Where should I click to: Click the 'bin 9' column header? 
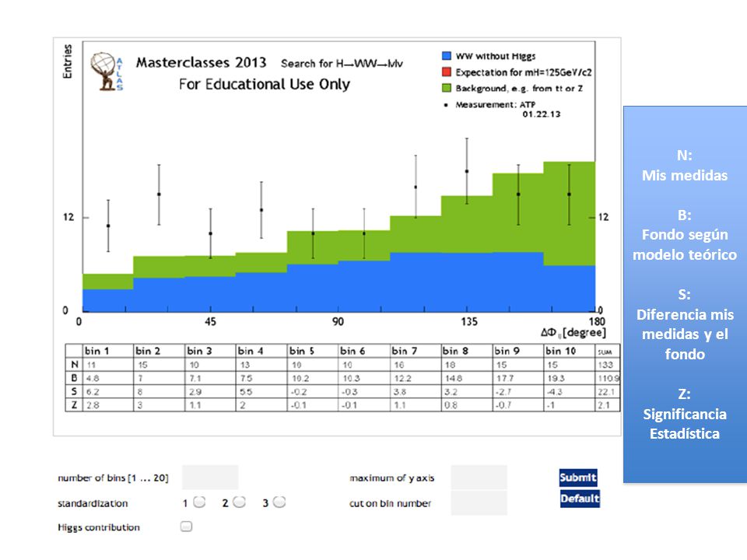pos(507,351)
